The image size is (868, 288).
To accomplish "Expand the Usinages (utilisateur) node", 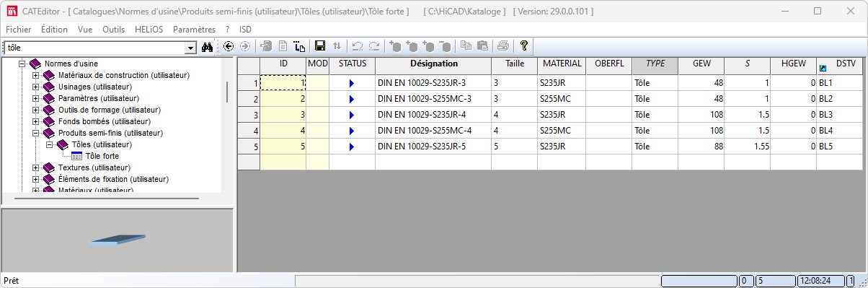I will (36, 87).
